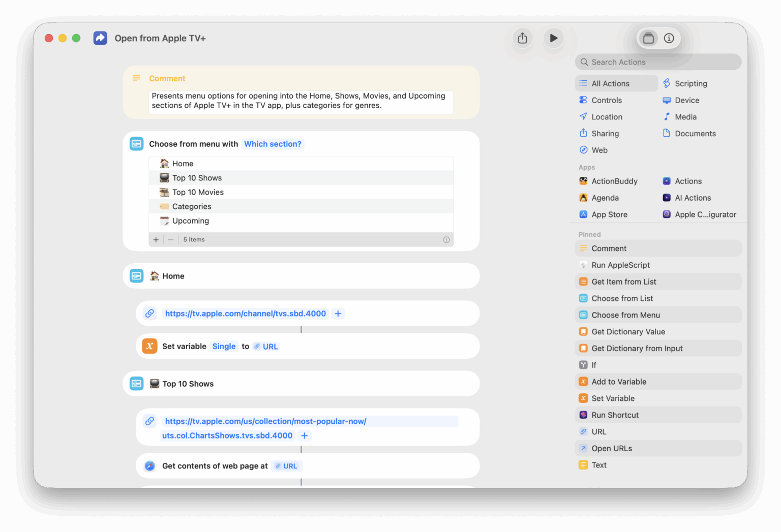
Task: Add another URL after tvs.sbd.4000 channel link
Action: tap(338, 314)
